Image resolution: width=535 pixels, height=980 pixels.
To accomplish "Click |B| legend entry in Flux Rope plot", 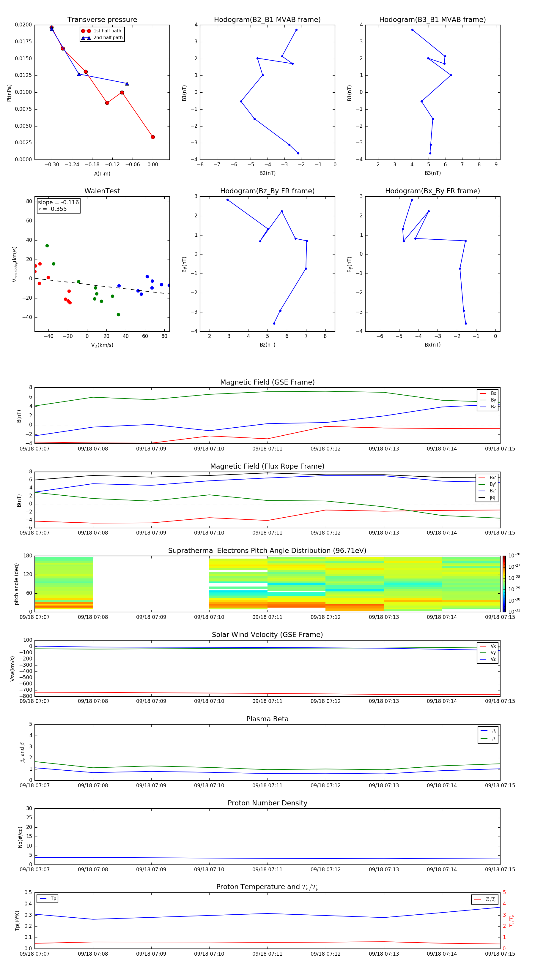I will pos(487,498).
